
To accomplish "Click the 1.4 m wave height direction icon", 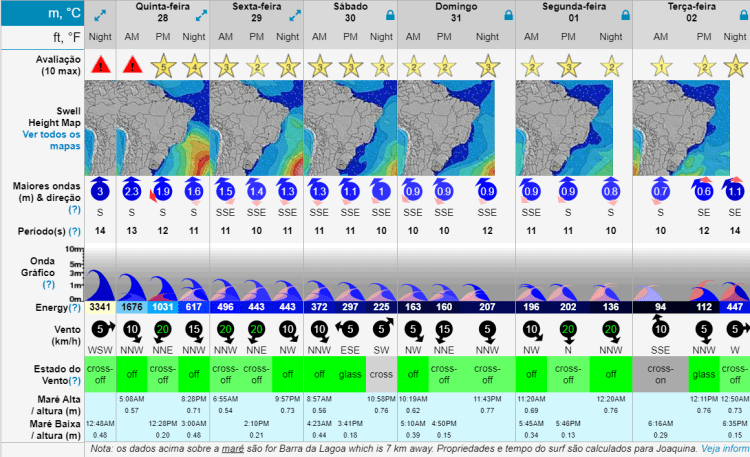I will coord(256,190).
